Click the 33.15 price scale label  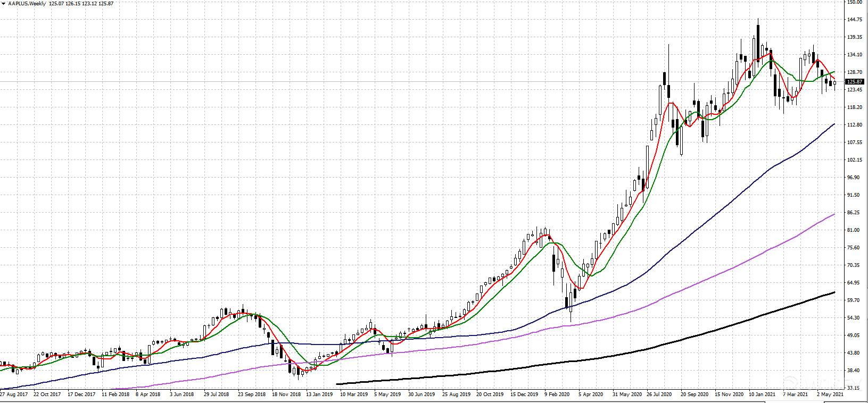click(854, 388)
